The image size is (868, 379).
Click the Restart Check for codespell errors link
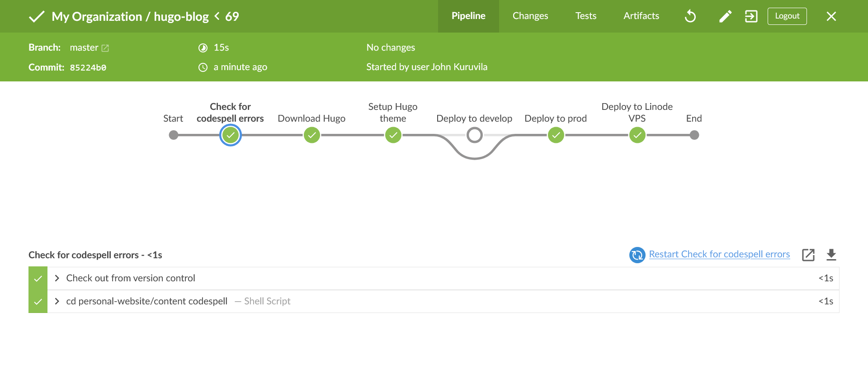point(719,254)
